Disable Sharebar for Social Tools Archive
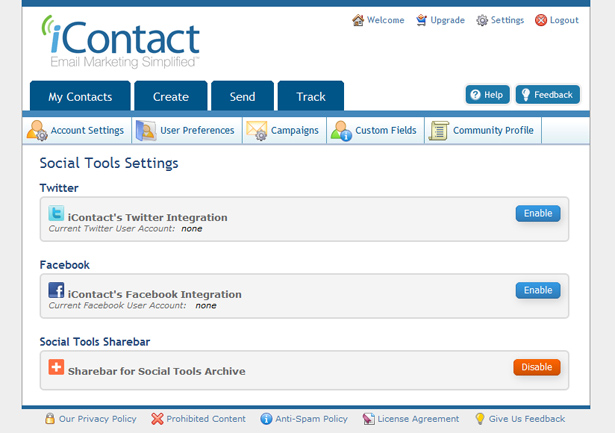This screenshot has width=615, height=433. [537, 367]
